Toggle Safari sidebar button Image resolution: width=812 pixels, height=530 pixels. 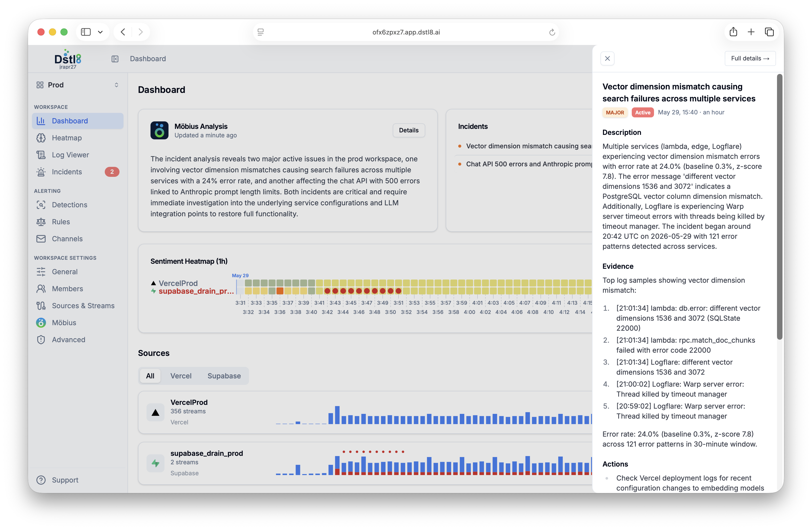pos(86,32)
